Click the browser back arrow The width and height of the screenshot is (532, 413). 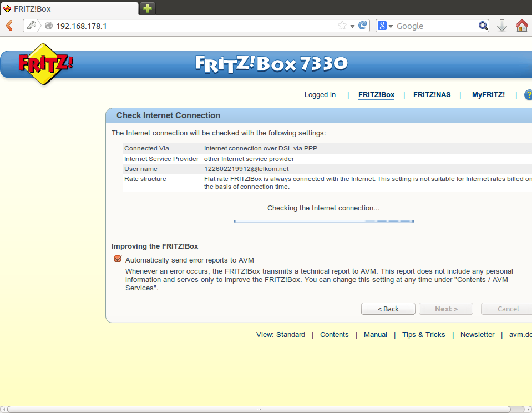point(9,26)
